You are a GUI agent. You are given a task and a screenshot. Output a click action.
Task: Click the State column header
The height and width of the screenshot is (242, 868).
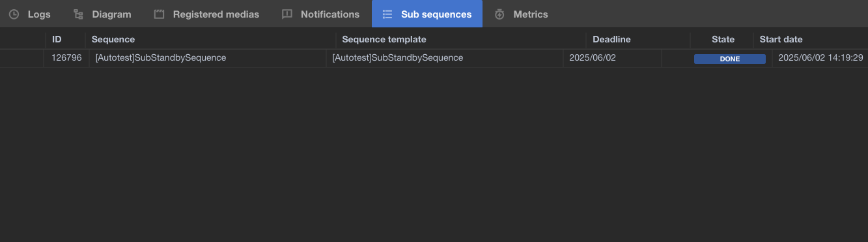pyautogui.click(x=723, y=39)
